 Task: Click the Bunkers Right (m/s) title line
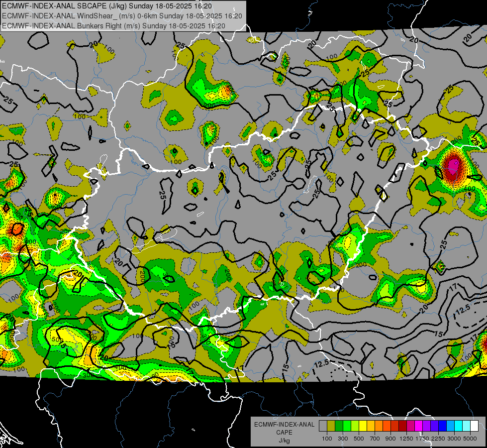113,26
